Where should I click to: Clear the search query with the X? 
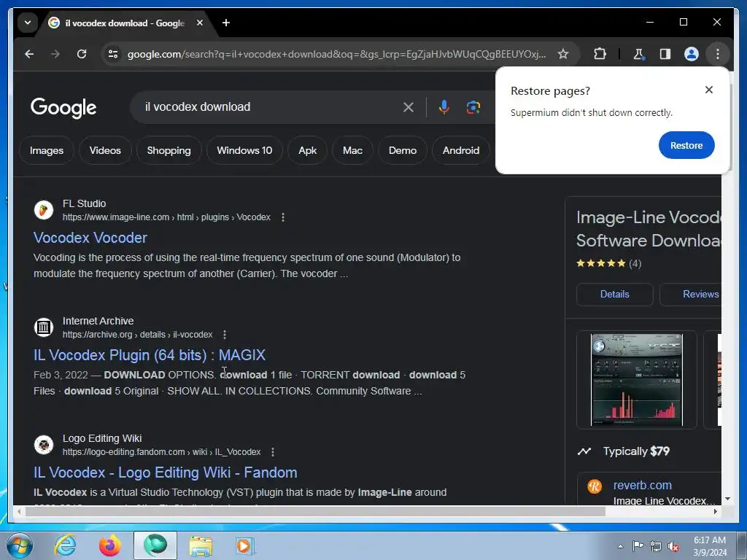[x=409, y=107]
